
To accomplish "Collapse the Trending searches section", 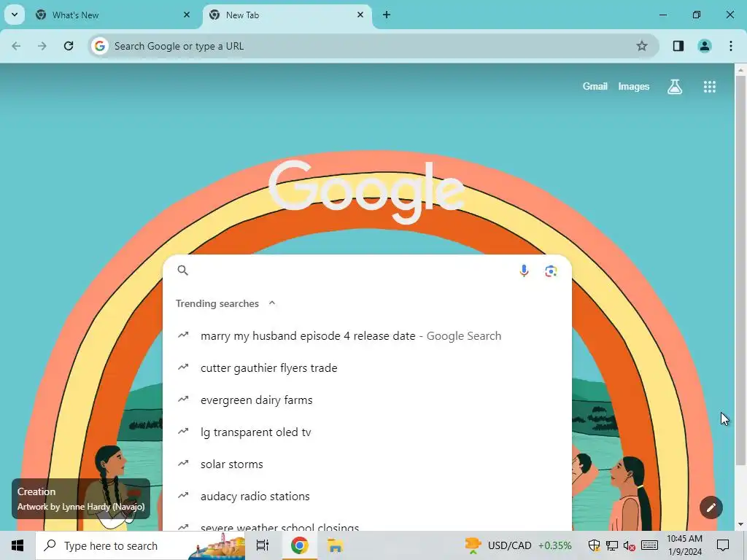I will 272,303.
